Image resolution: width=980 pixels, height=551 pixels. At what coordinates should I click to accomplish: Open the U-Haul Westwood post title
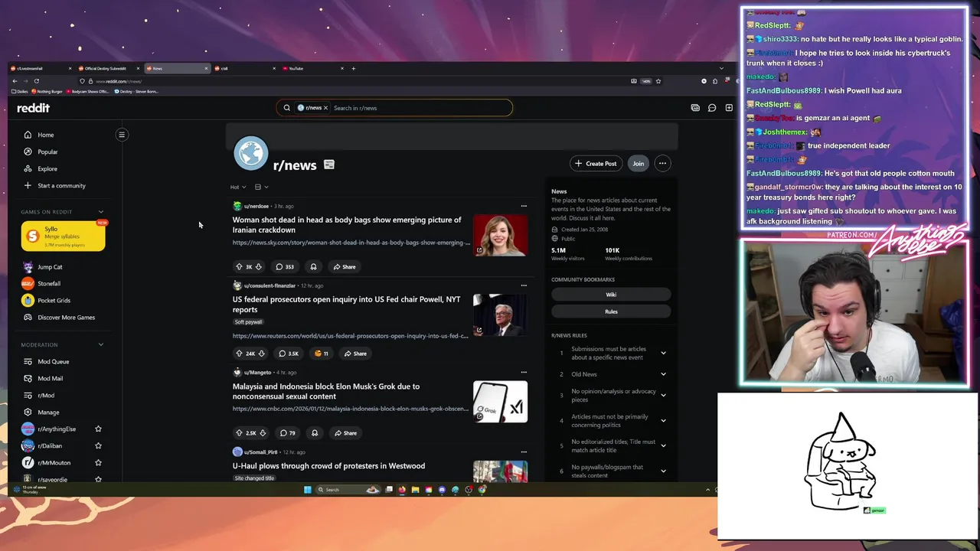pos(328,465)
